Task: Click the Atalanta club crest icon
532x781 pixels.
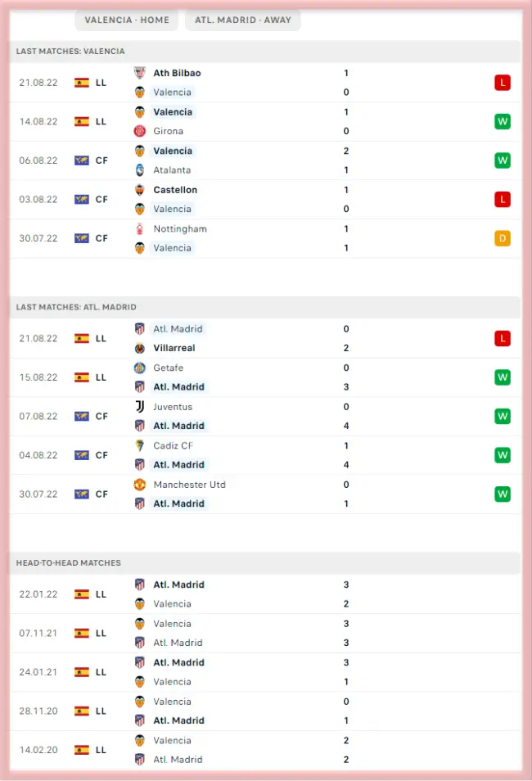Action: (139, 170)
